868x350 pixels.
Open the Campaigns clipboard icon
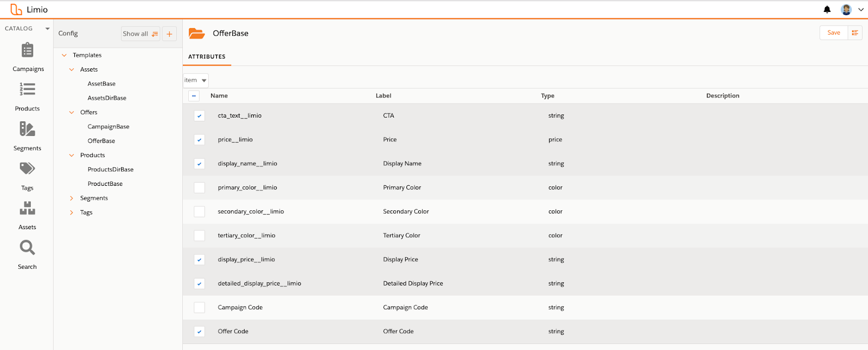(x=27, y=50)
